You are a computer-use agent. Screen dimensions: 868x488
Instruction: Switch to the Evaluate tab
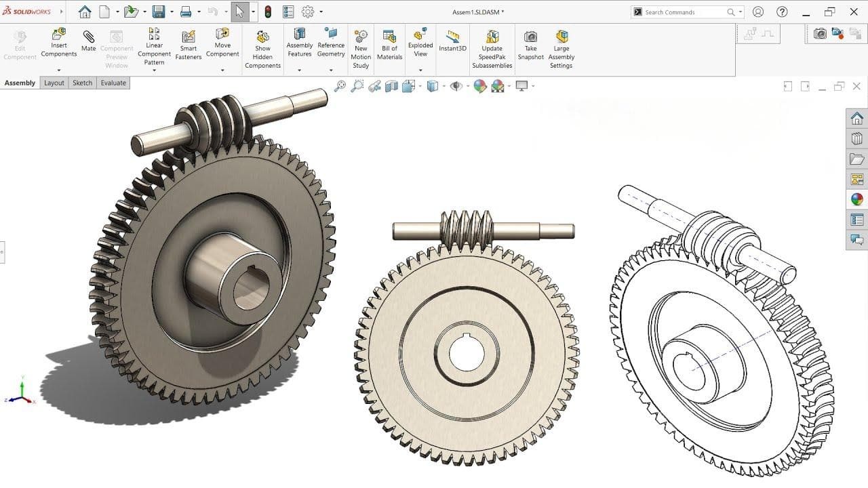click(113, 83)
